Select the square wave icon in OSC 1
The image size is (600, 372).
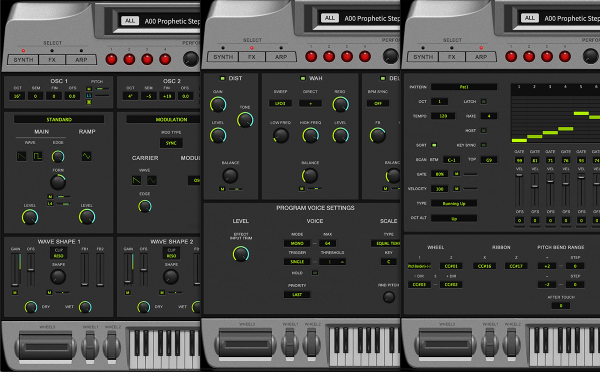(37, 156)
